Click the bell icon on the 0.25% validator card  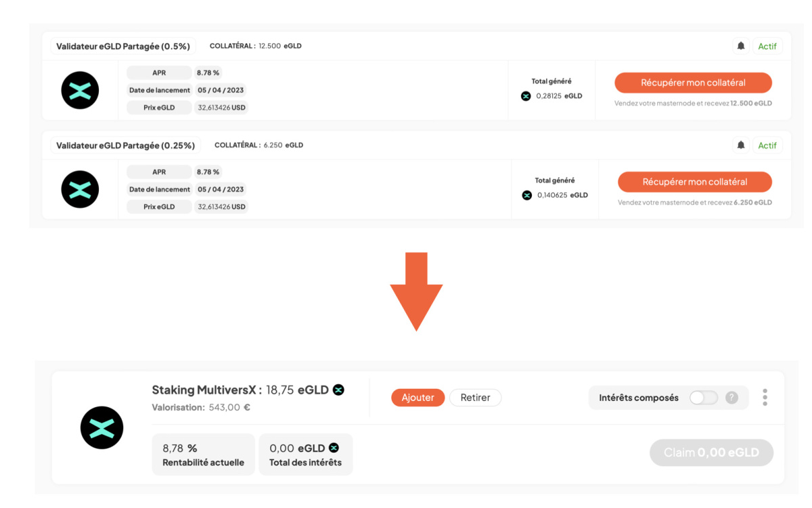741,145
